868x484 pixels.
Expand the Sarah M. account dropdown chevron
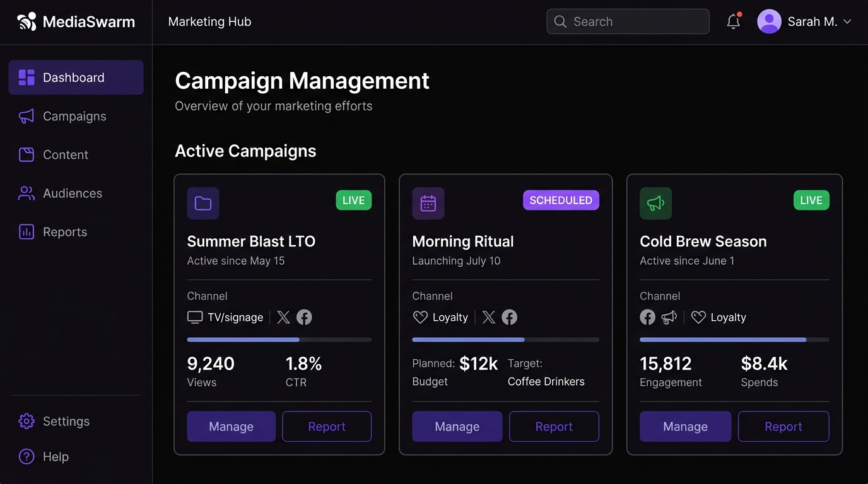point(847,21)
